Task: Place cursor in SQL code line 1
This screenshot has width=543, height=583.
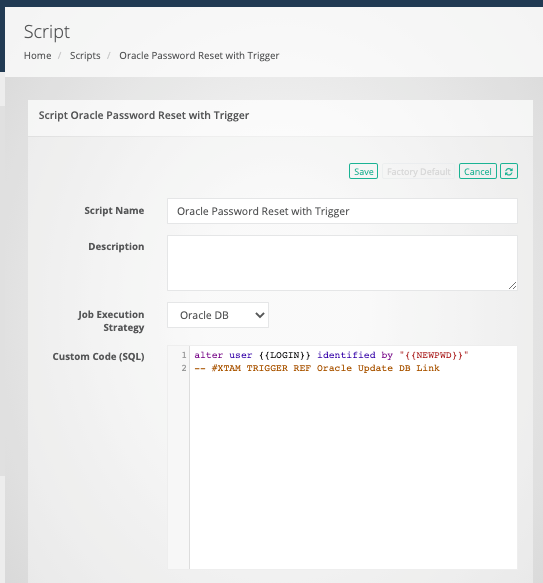Action: click(331, 355)
